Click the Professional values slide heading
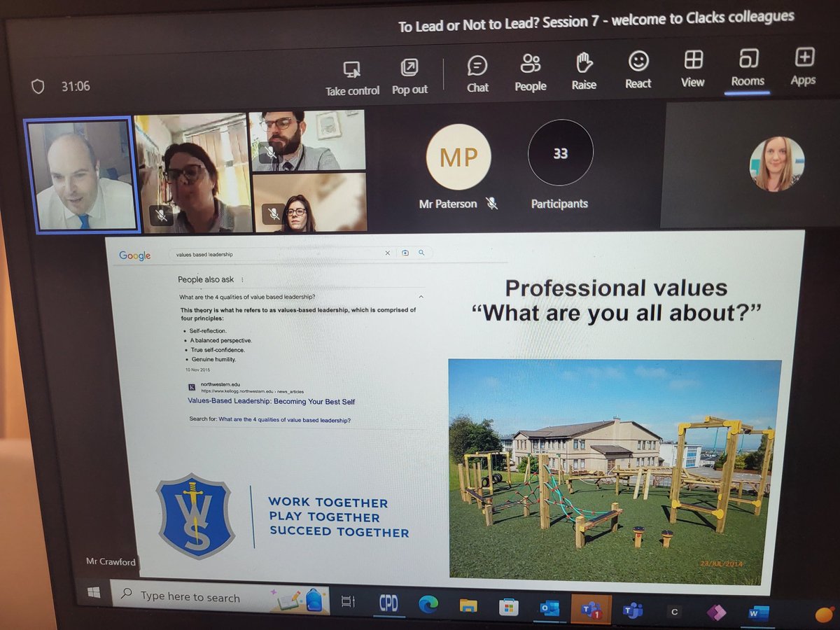Image resolution: width=840 pixels, height=630 pixels. 616,300
